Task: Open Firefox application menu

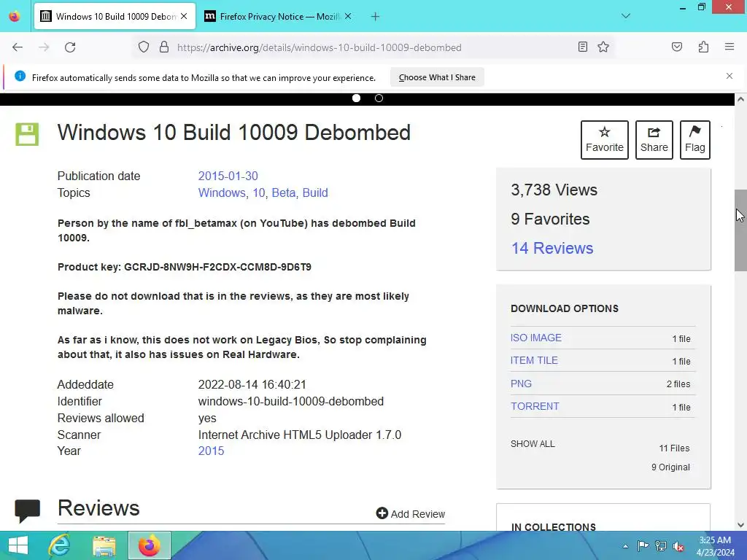Action: pos(729,47)
